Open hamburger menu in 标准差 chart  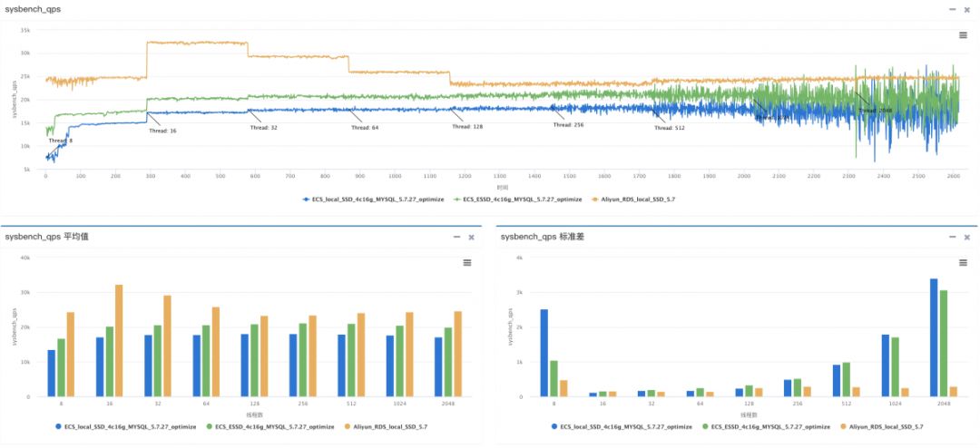[x=963, y=262]
